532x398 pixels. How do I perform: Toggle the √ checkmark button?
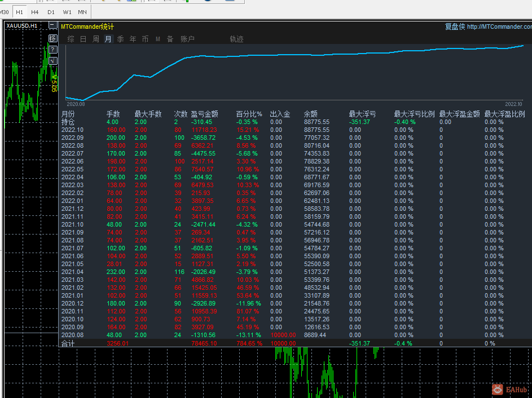pyautogui.click(x=52, y=60)
